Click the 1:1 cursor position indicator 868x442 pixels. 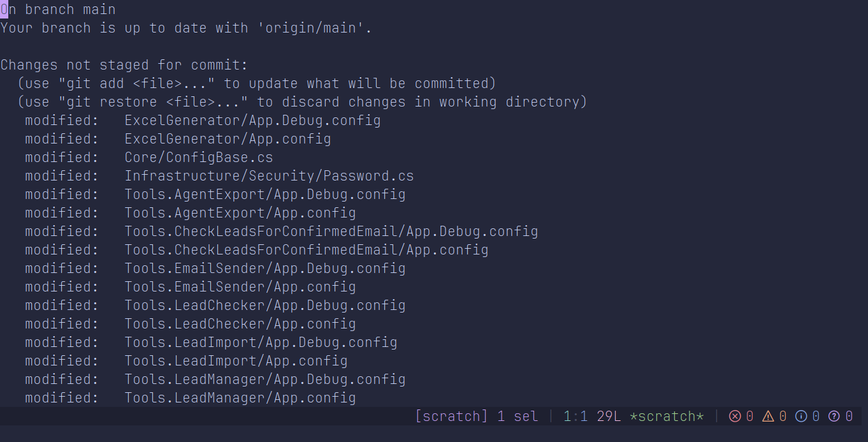(x=576, y=416)
